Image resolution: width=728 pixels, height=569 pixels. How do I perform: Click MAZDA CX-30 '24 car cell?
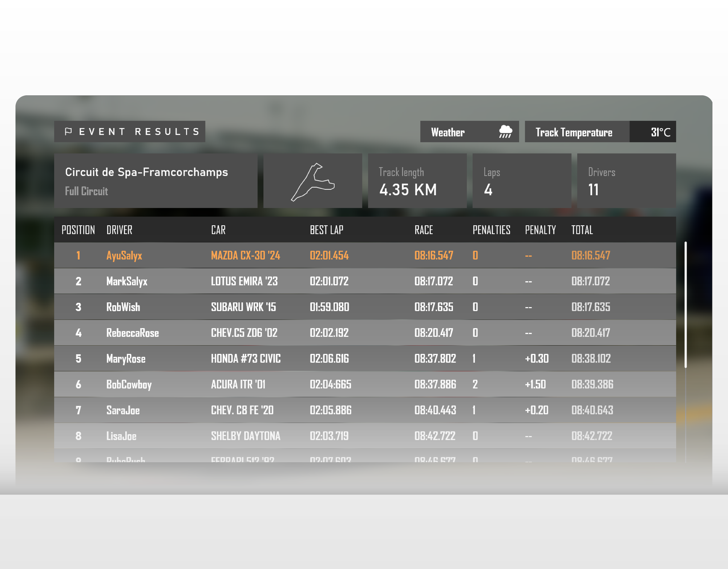(x=246, y=255)
